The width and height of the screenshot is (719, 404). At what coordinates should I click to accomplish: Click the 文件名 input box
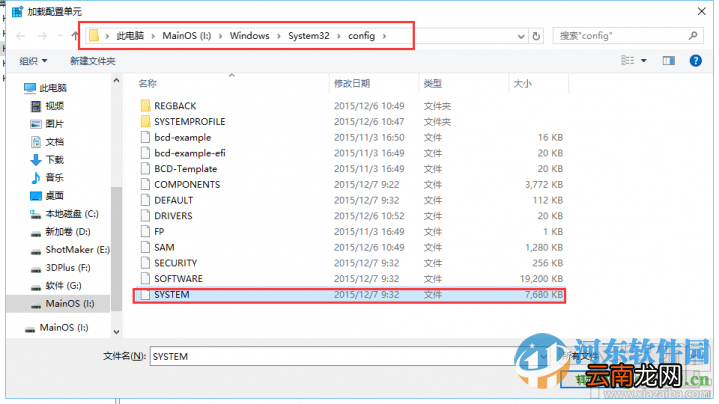click(x=348, y=356)
